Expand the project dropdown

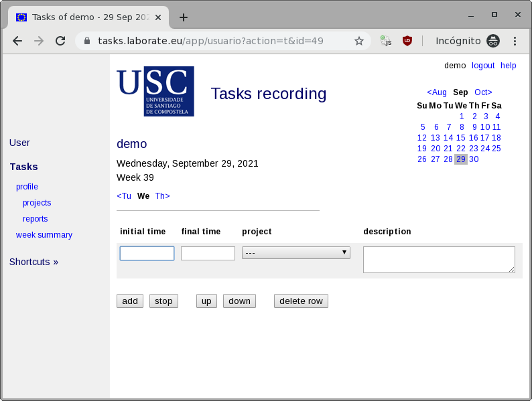coord(295,252)
